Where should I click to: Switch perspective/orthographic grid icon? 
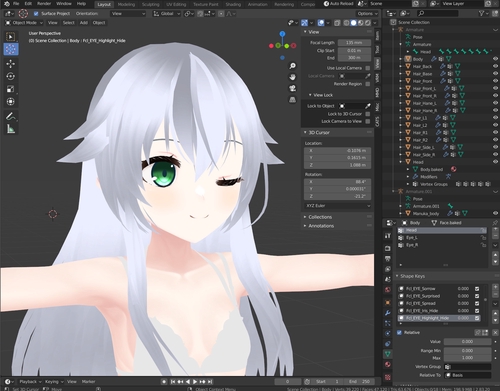pyautogui.click(x=292, y=100)
